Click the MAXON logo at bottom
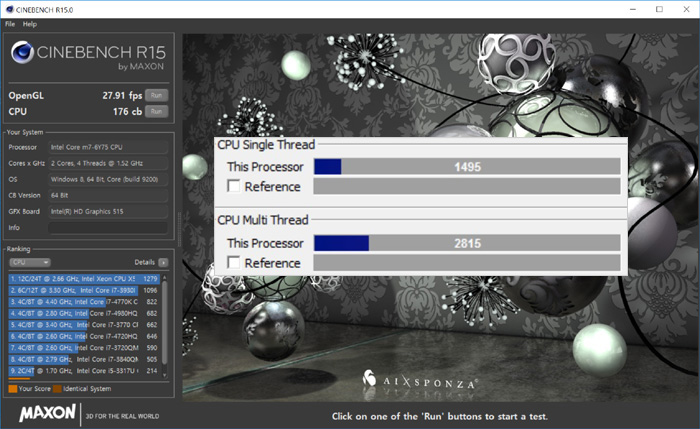Image resolution: width=700 pixels, height=429 pixels. pyautogui.click(x=47, y=413)
